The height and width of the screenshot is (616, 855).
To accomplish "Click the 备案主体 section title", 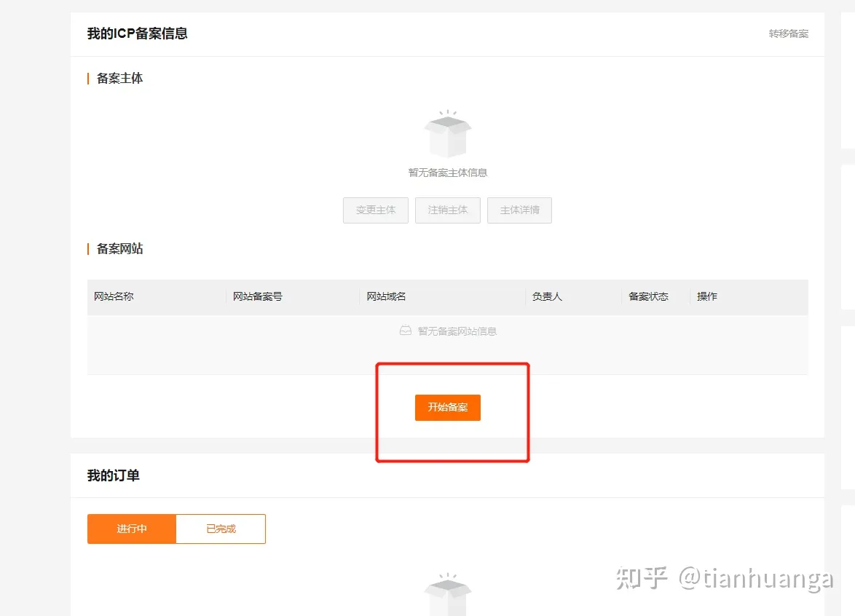I will (119, 79).
